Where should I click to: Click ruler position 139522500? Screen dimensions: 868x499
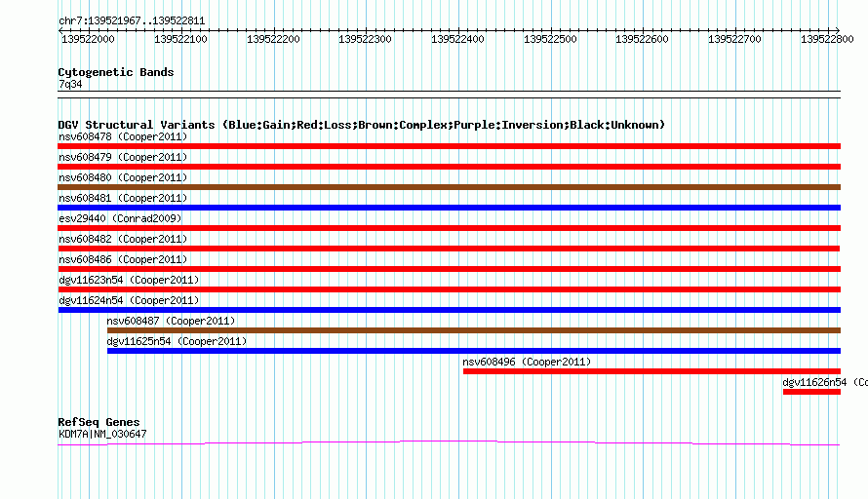tap(550, 39)
